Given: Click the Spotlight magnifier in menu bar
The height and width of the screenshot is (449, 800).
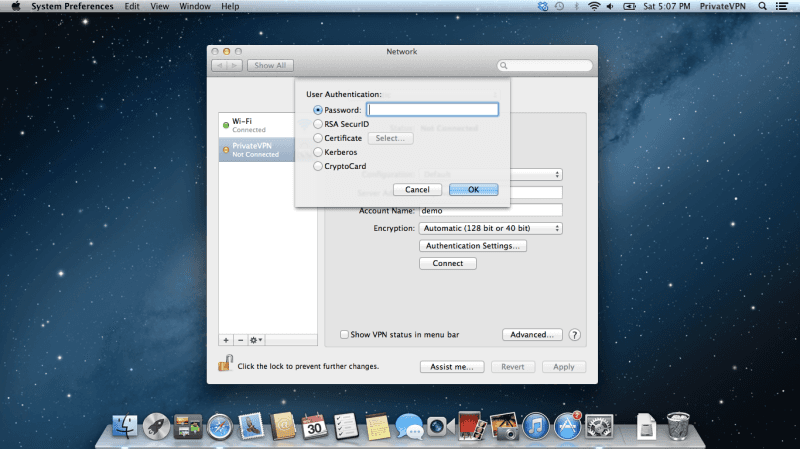Looking at the screenshot, I should coord(785,6).
